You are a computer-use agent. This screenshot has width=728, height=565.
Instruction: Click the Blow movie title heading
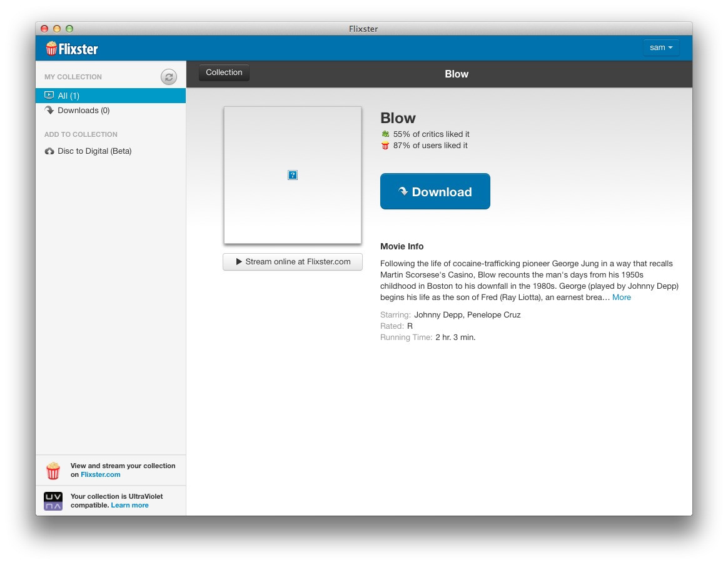tap(398, 118)
